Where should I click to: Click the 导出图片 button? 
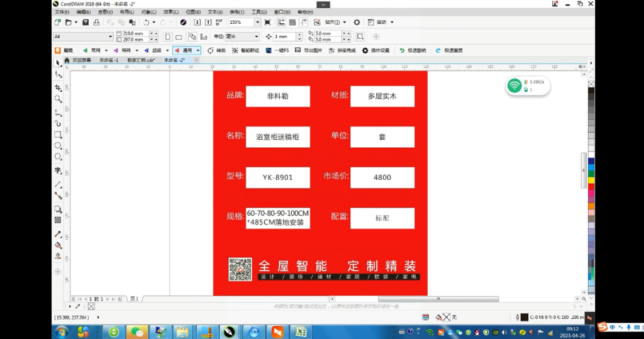pos(308,50)
